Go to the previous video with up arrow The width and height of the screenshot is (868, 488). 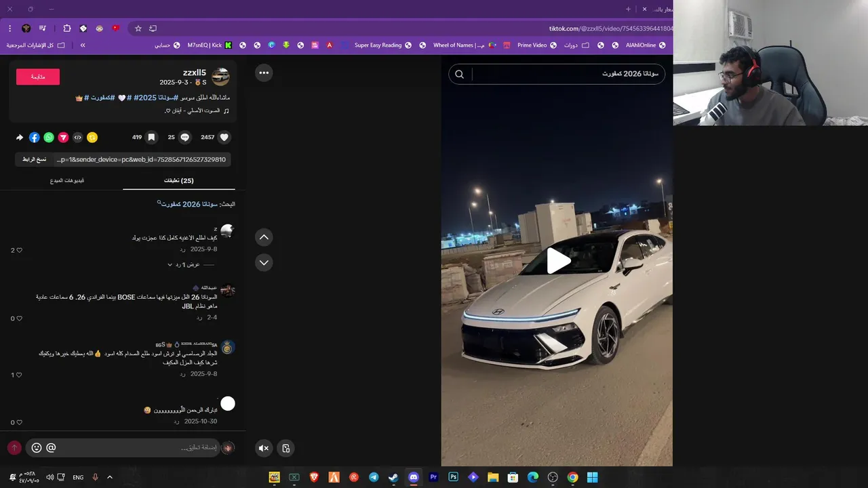point(264,237)
